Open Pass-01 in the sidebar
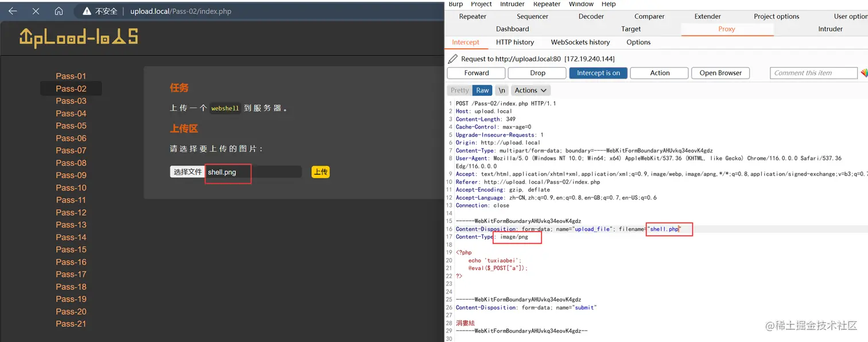This screenshot has height=342, width=868. click(x=71, y=76)
